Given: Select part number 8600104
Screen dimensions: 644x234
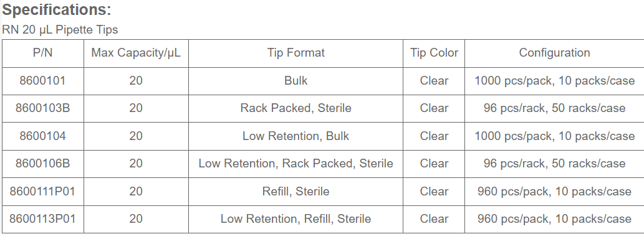Looking at the screenshot, I should click(43, 136).
